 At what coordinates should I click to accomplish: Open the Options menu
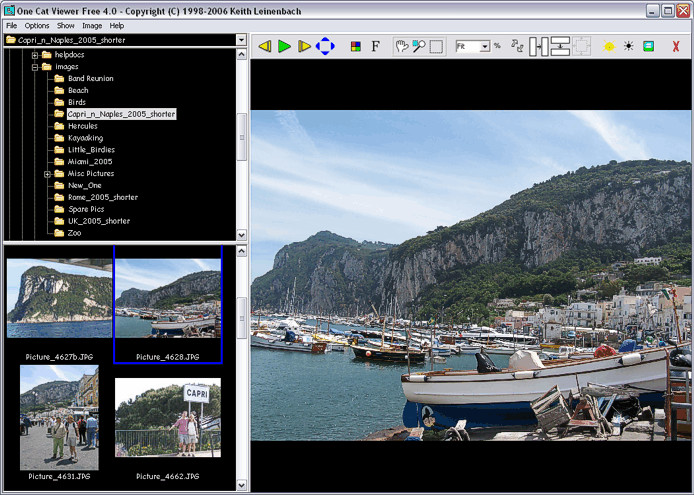coord(37,26)
